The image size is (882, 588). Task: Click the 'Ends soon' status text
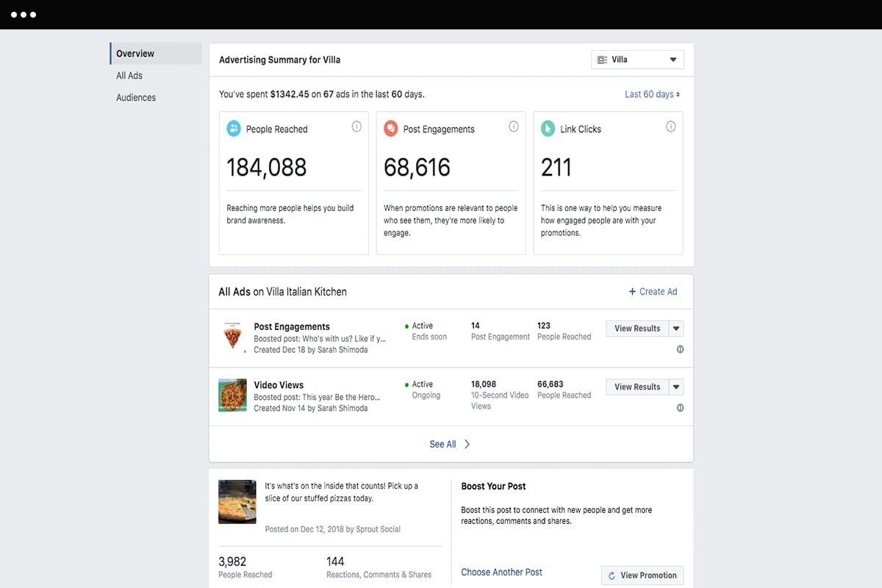pyautogui.click(x=429, y=337)
